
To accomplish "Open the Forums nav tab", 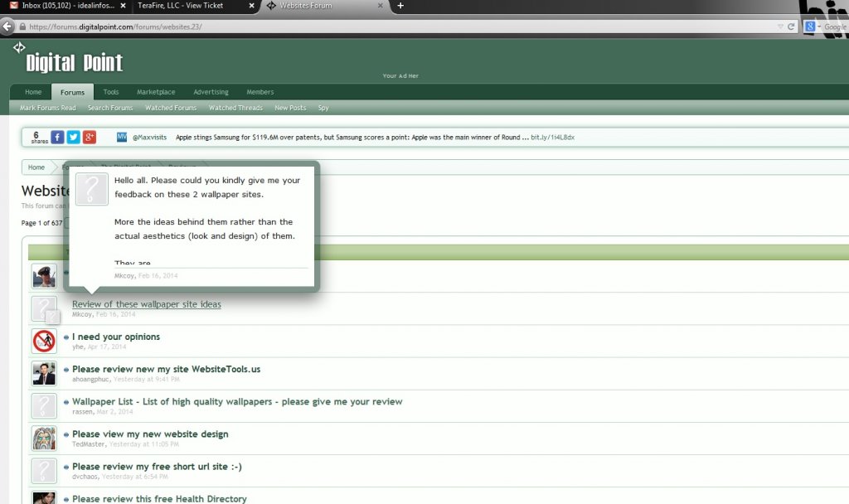I will pyautogui.click(x=73, y=92).
